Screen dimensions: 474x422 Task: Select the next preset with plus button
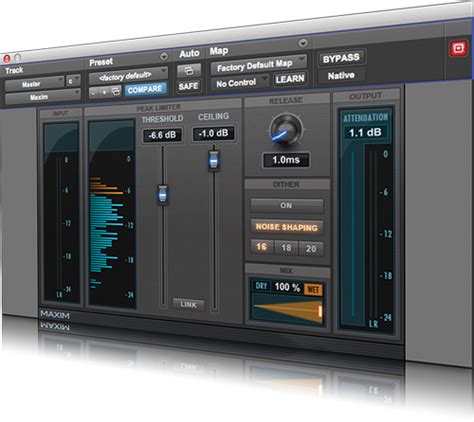[x=104, y=92]
